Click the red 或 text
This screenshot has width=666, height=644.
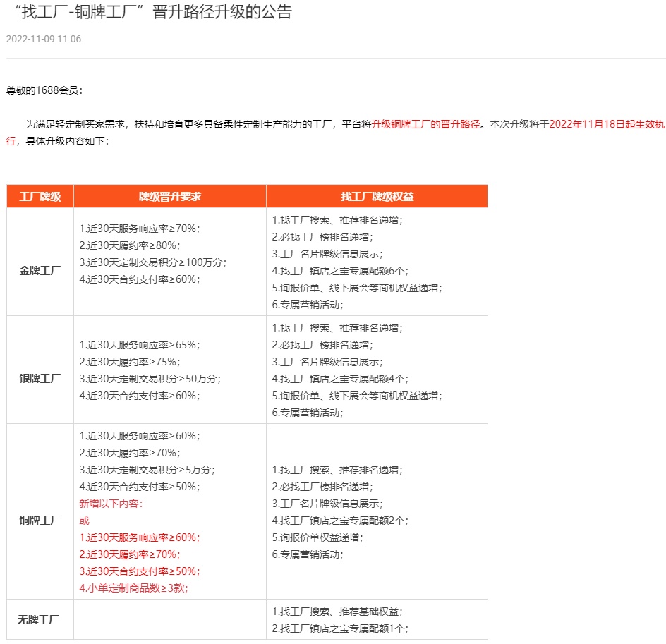tap(85, 521)
